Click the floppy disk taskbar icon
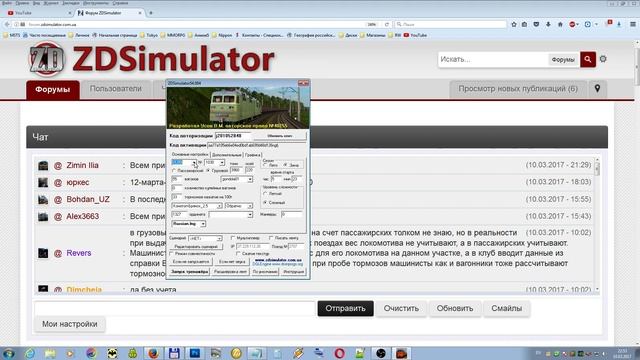Image resolution: width=640 pixels, height=360 pixels. click(x=174, y=353)
